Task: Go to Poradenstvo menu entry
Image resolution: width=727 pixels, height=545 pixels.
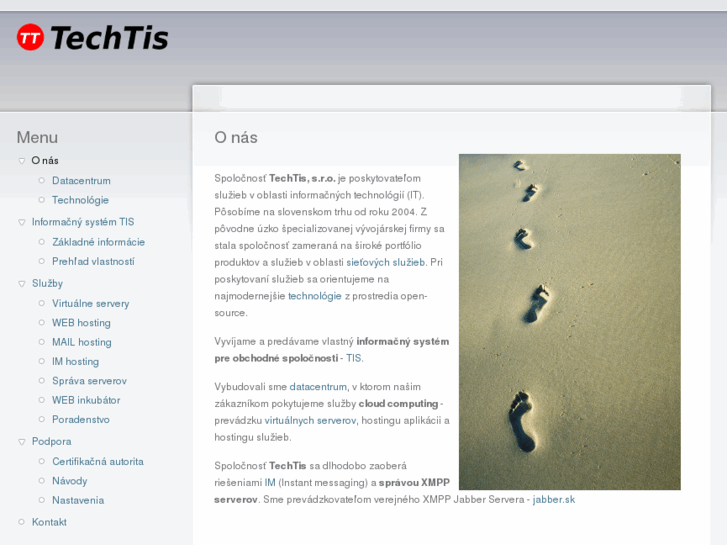Action: click(81, 419)
